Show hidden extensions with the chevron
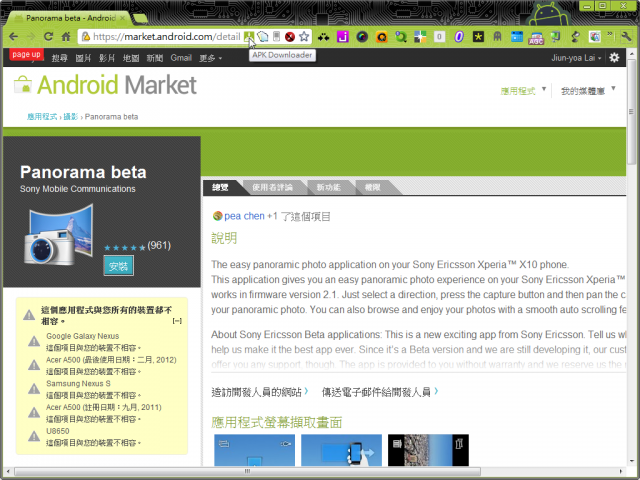This screenshot has width=640, height=480. (x=610, y=34)
